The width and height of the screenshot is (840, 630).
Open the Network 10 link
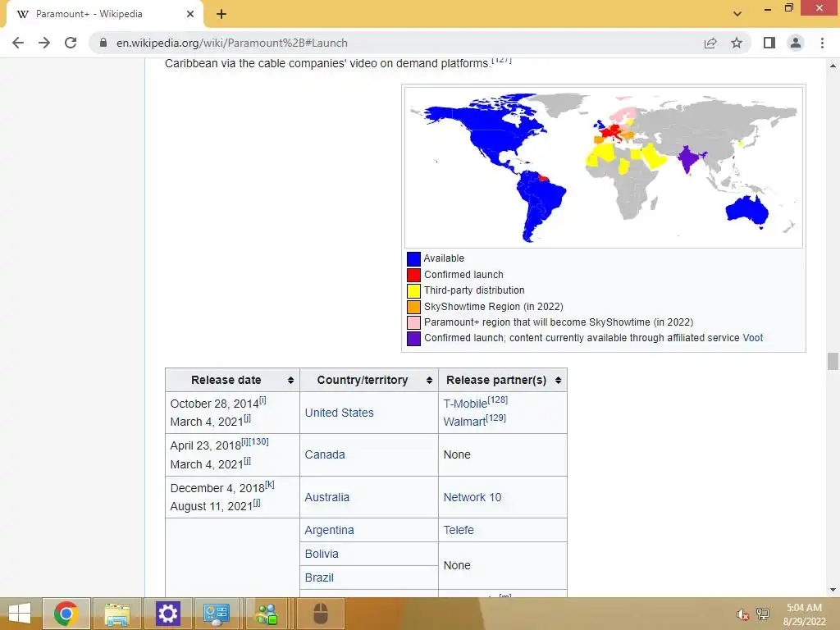pos(472,497)
